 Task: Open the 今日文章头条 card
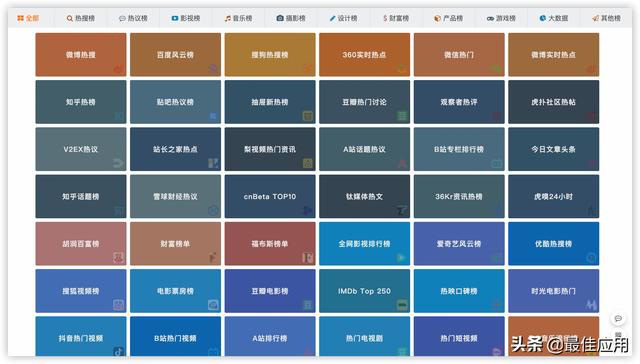point(553,149)
